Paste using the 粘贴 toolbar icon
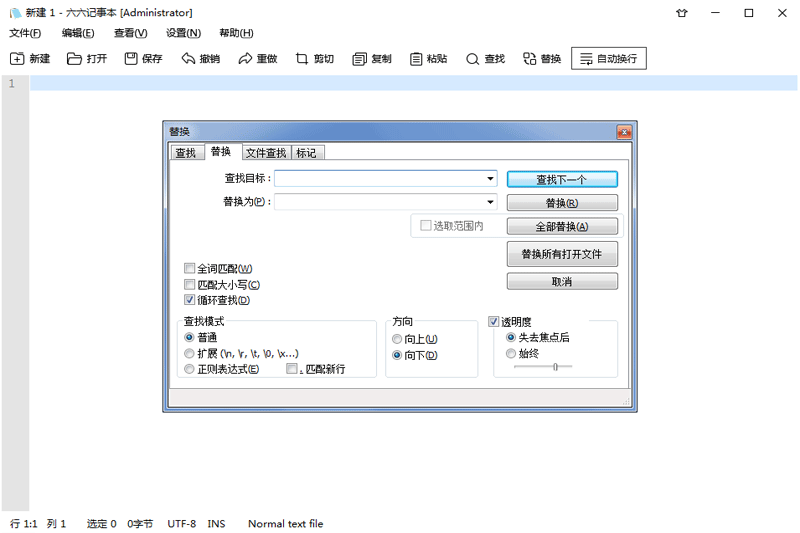This screenshot has height=533, width=800. pos(416,59)
